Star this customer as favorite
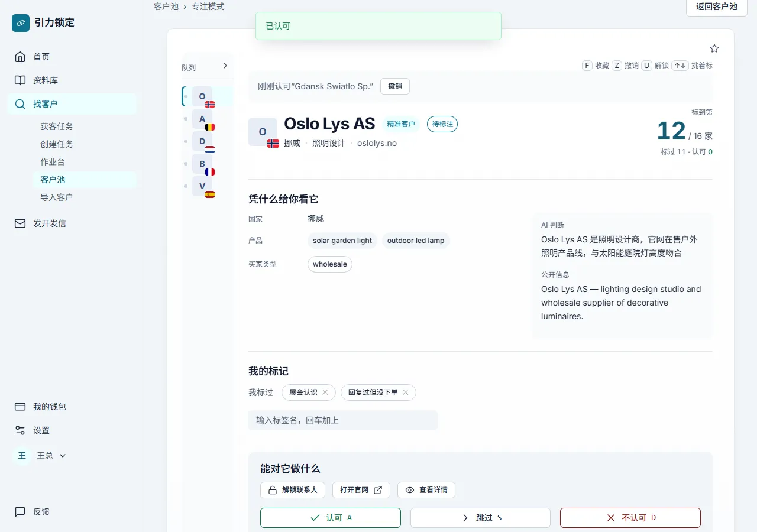 [714, 48]
